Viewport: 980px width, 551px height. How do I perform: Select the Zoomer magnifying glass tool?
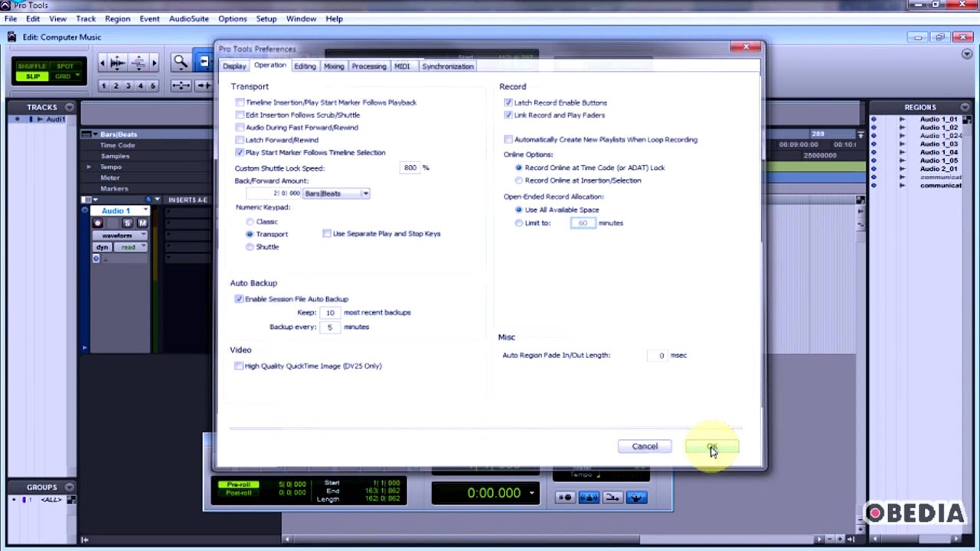[181, 63]
